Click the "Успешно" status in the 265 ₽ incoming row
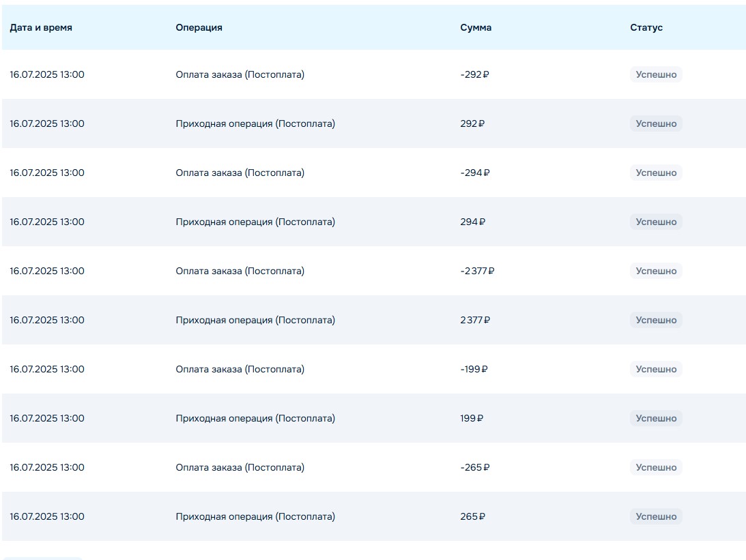Screen dimensions: 746x560 point(656,516)
